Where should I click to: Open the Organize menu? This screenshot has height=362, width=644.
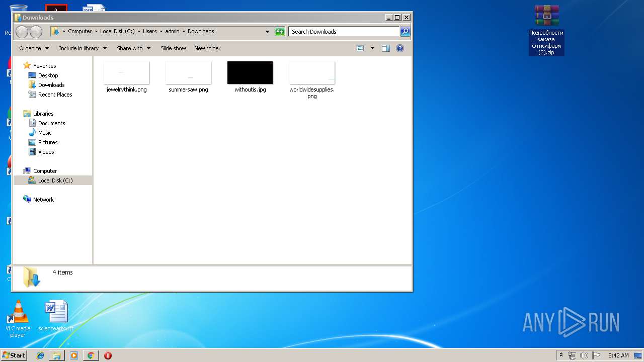pos(34,48)
